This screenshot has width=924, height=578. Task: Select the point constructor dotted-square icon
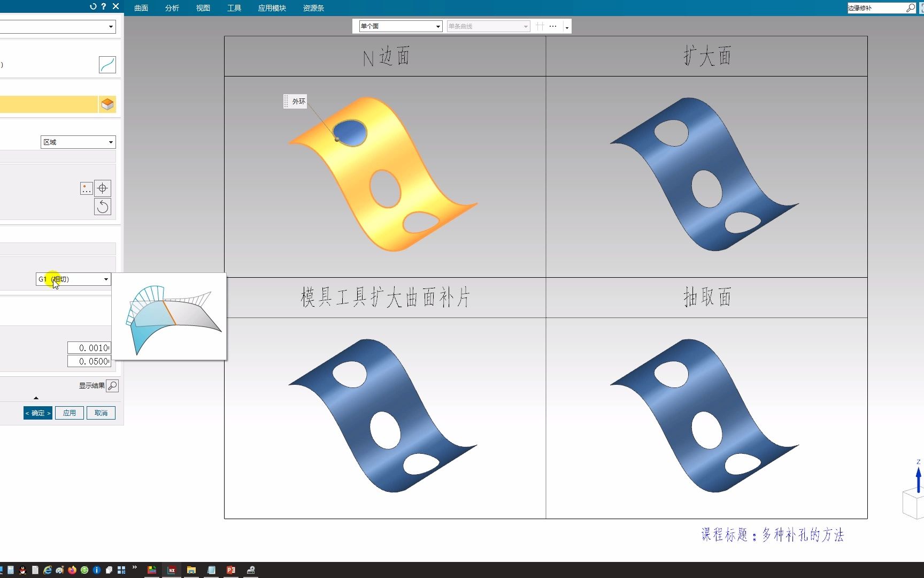86,188
